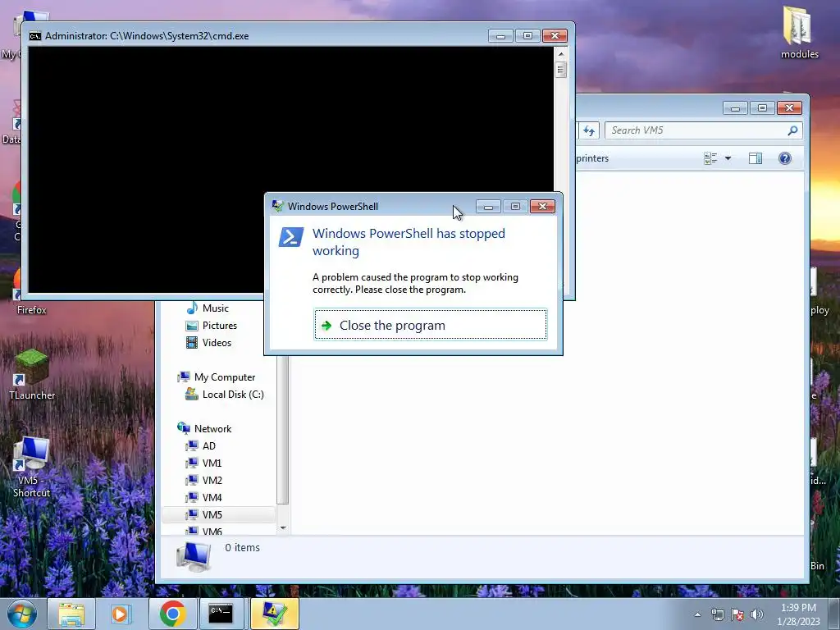
Task: Select VM2 under Network
Action: click(212, 480)
